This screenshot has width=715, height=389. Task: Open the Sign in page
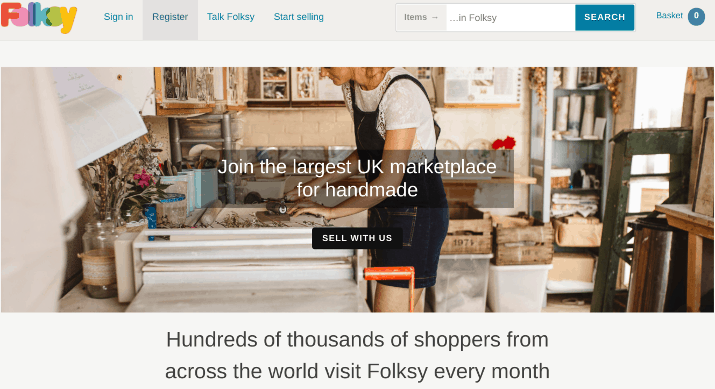pyautogui.click(x=119, y=17)
